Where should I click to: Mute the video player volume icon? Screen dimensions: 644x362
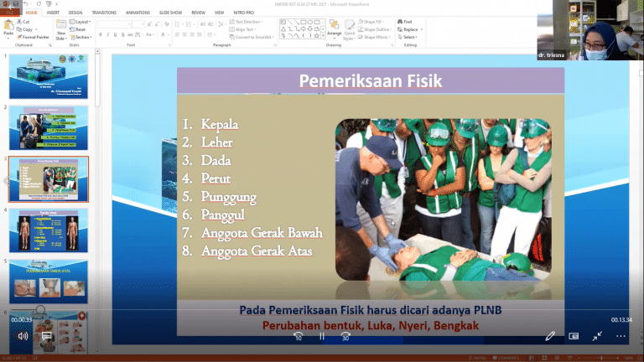click(x=23, y=336)
